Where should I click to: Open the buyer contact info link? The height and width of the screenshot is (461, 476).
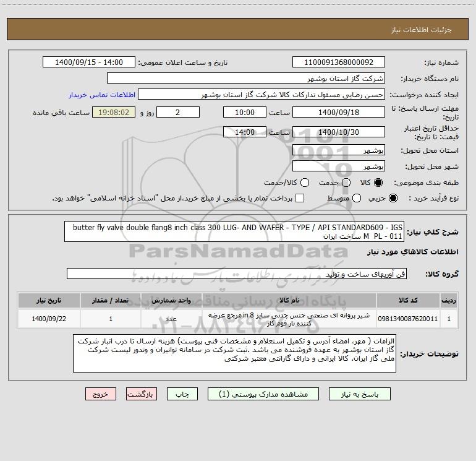[102, 95]
